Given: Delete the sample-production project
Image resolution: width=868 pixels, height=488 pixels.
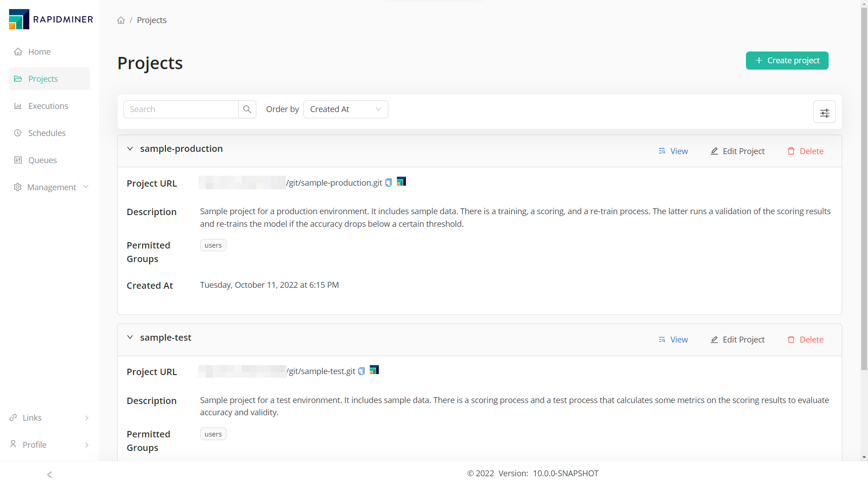Looking at the screenshot, I should coord(805,151).
